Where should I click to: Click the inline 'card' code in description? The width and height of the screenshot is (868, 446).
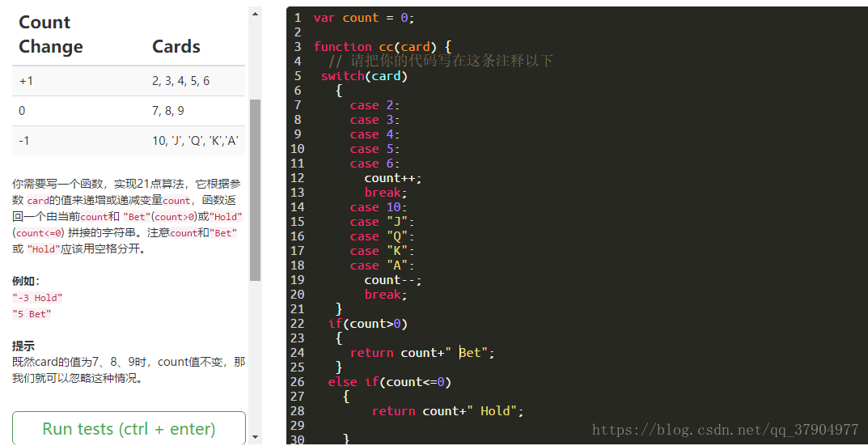(x=37, y=201)
